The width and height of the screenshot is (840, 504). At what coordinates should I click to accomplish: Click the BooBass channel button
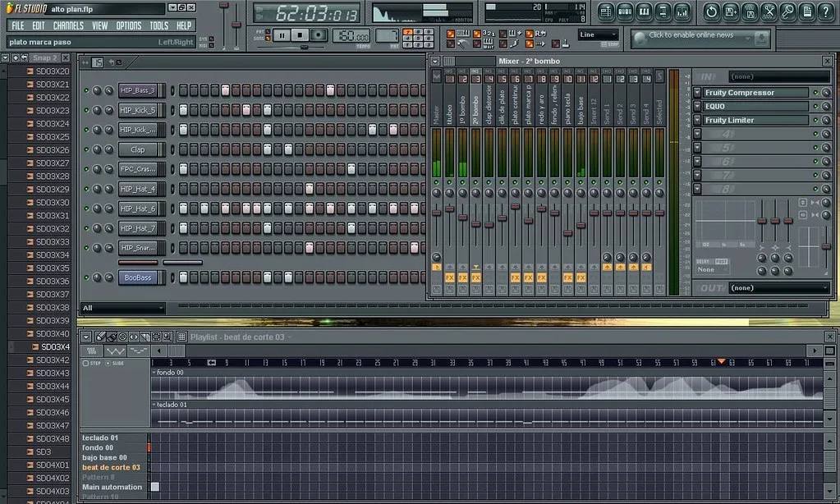[x=138, y=277]
